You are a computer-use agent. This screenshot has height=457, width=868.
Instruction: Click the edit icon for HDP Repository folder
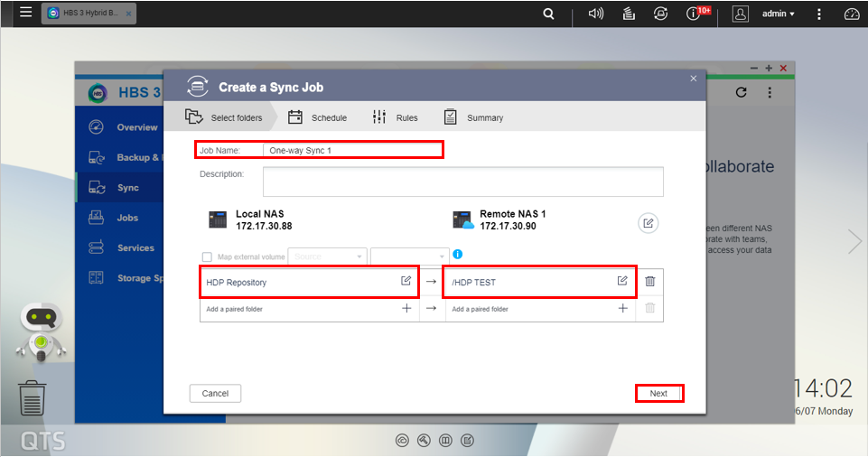(406, 281)
